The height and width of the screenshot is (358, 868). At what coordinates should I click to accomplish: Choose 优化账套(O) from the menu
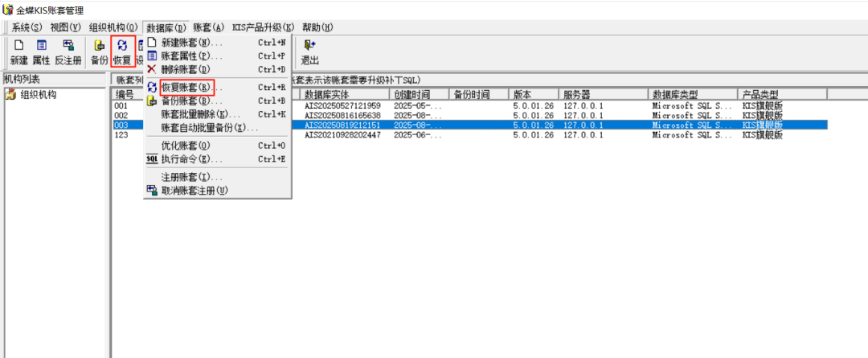(x=217, y=146)
